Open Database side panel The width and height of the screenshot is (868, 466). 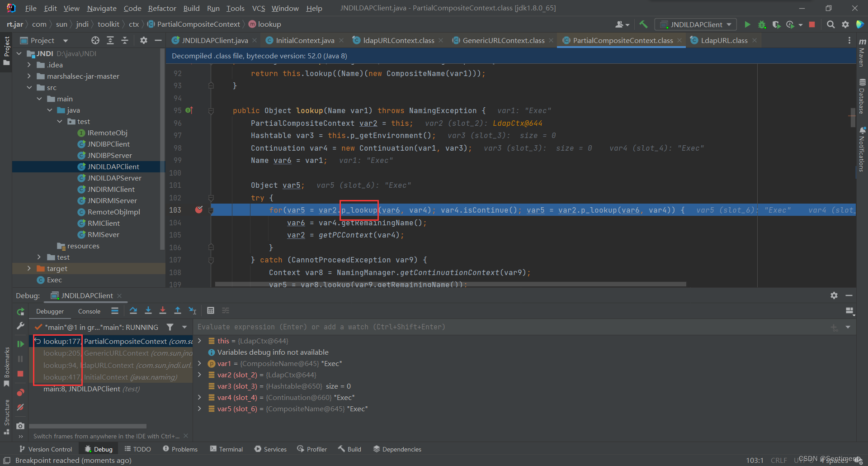tap(862, 96)
